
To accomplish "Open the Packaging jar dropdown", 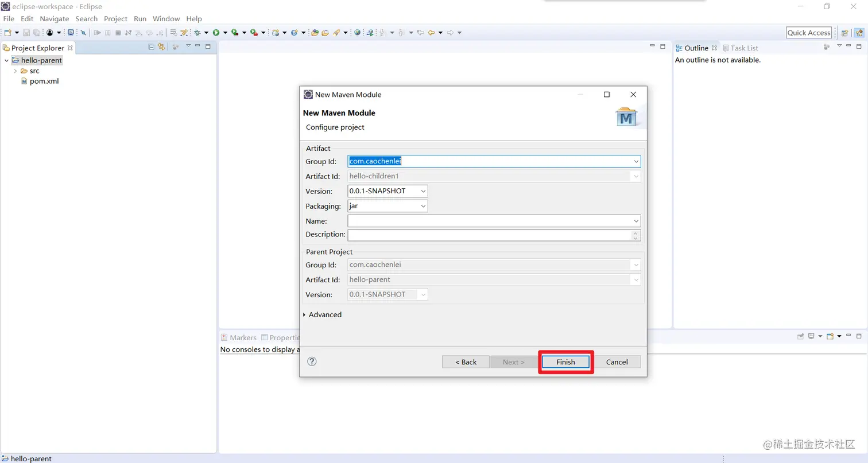I will [x=424, y=206].
